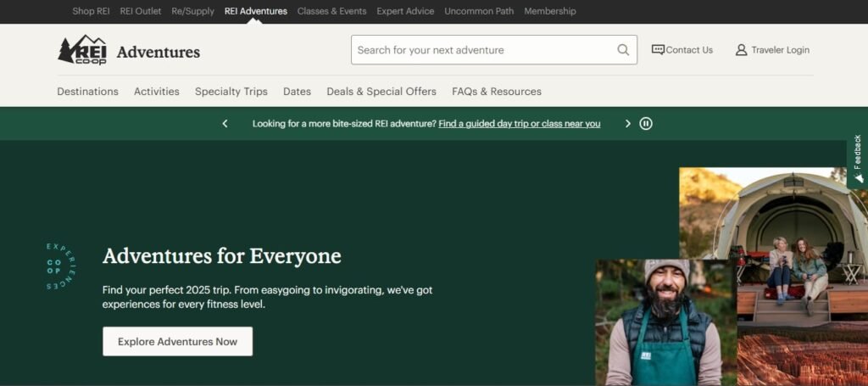Open Expert Advice top link

tap(405, 11)
